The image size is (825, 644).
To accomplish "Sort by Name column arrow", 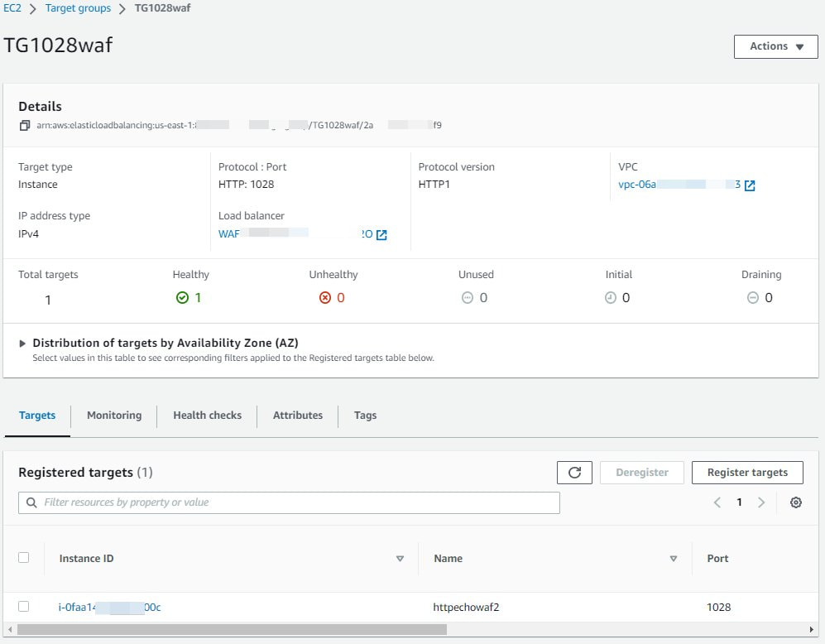I will click(673, 559).
